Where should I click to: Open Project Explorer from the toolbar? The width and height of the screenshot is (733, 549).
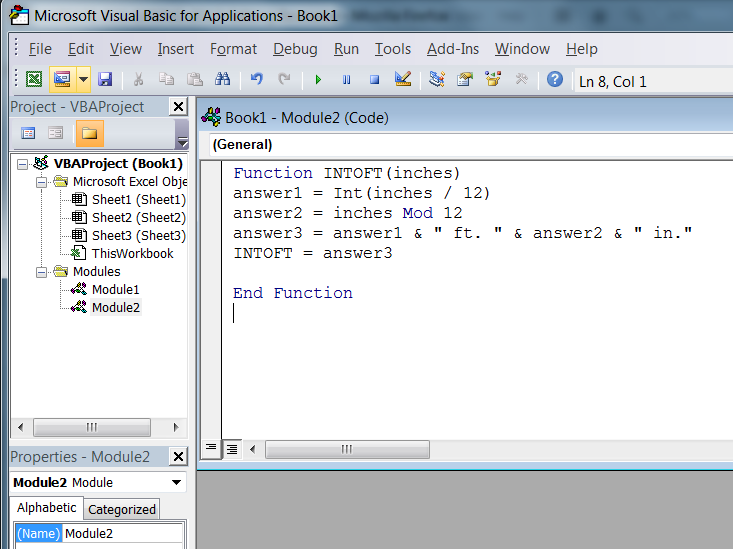pyautogui.click(x=437, y=79)
